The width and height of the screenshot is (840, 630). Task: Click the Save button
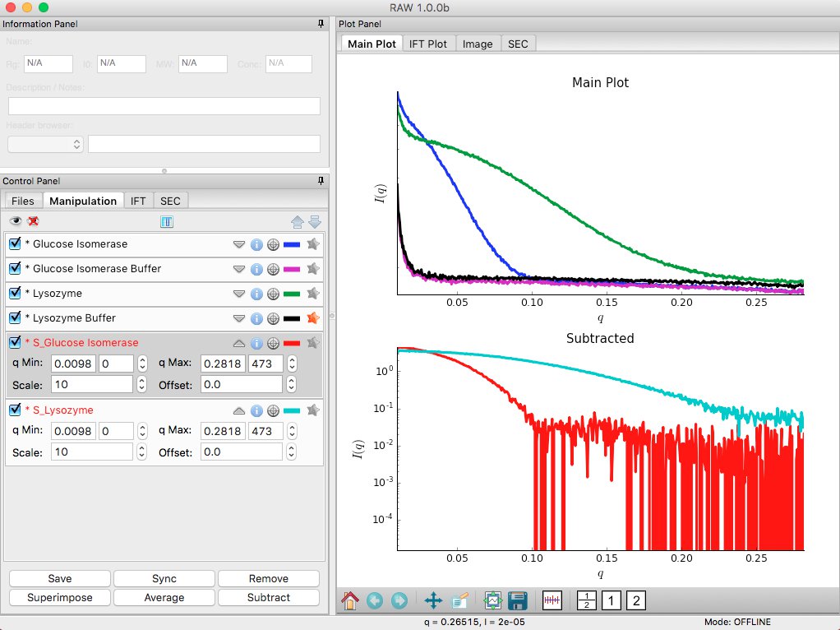(60, 578)
